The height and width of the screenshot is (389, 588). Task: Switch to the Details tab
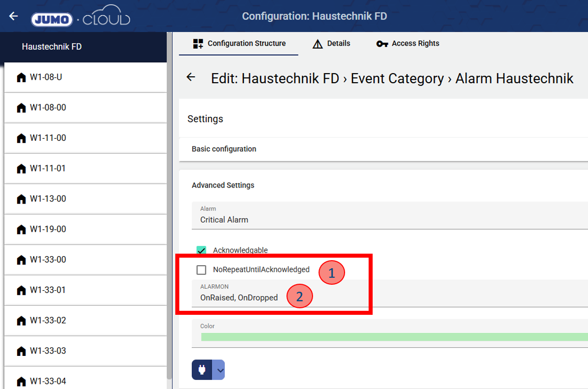pos(332,44)
